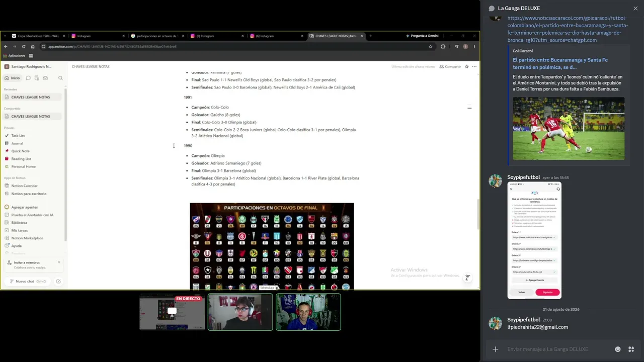Image resolution: width=644 pixels, height=362 pixels.
Task: Open a new browser tab
Action: (x=370, y=36)
